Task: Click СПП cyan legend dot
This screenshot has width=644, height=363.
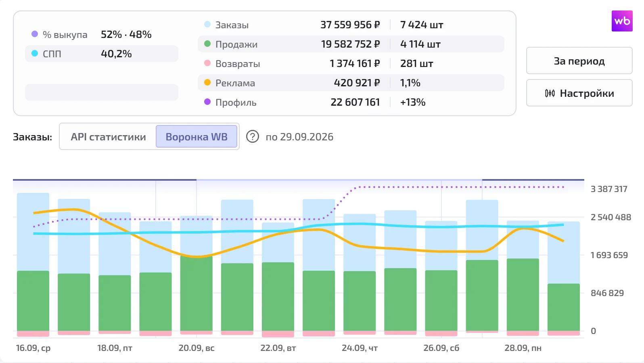Action: pyautogui.click(x=35, y=53)
